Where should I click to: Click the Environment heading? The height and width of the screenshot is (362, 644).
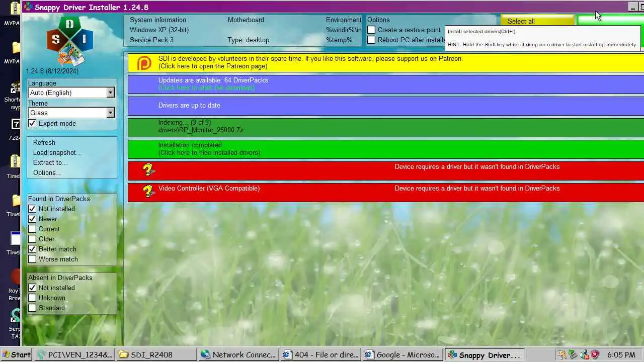[x=344, y=20]
